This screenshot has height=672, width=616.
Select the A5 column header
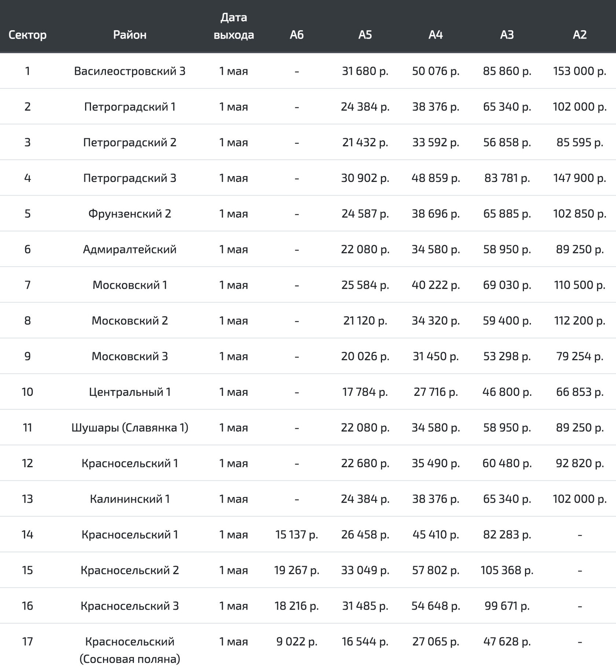(x=365, y=35)
